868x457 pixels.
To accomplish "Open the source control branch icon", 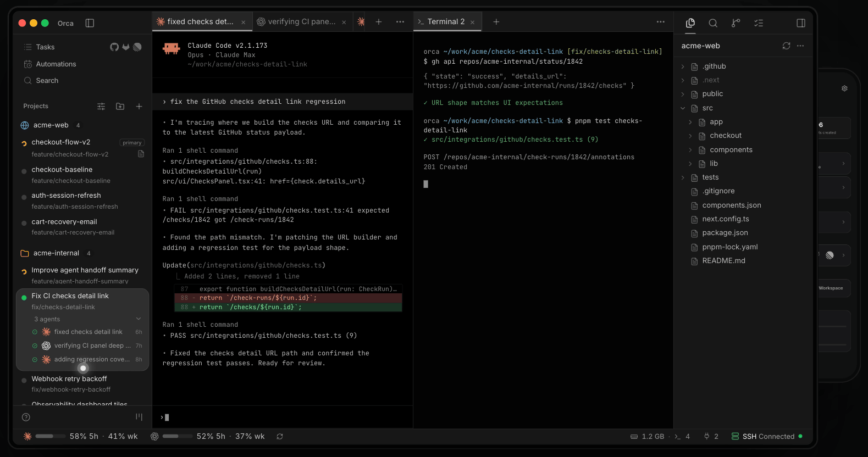I will point(736,23).
